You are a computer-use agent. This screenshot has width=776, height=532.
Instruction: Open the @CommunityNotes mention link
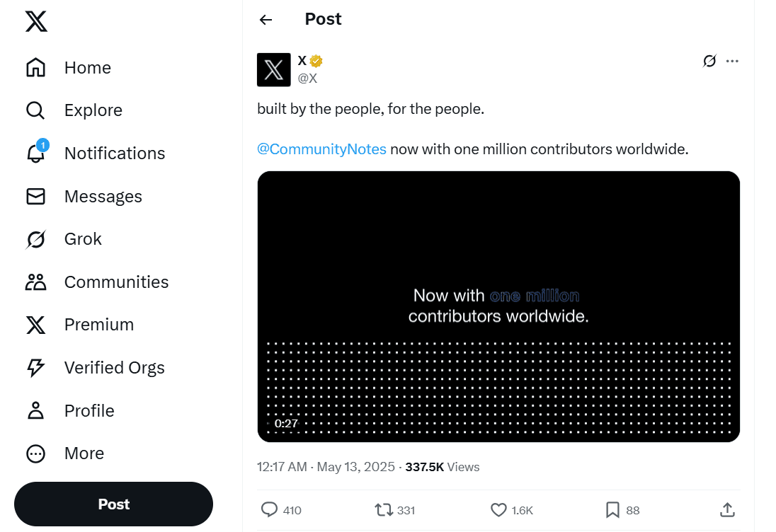[x=322, y=149]
